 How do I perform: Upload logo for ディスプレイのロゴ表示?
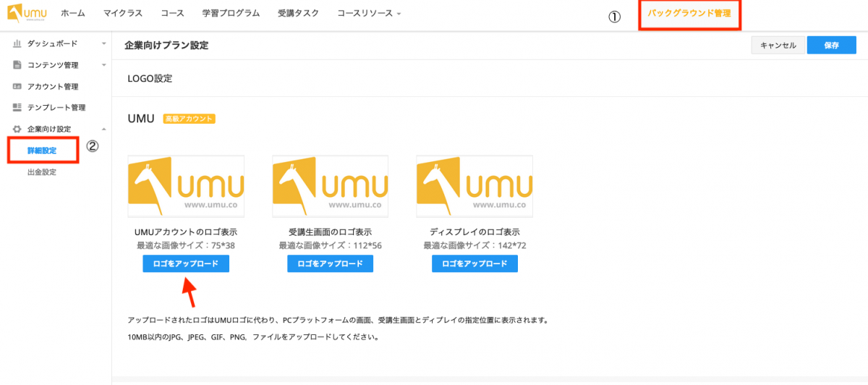pyautogui.click(x=475, y=263)
